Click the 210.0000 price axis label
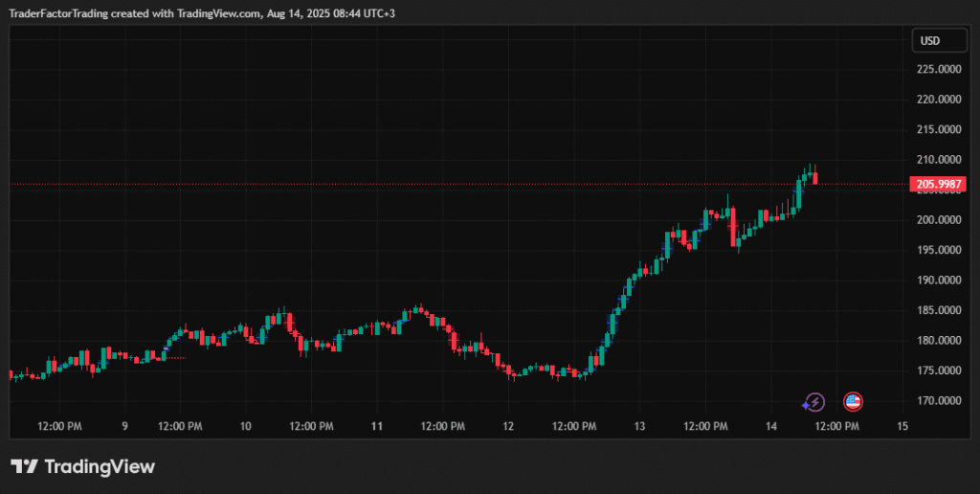Image resolution: width=980 pixels, height=494 pixels. tap(939, 160)
